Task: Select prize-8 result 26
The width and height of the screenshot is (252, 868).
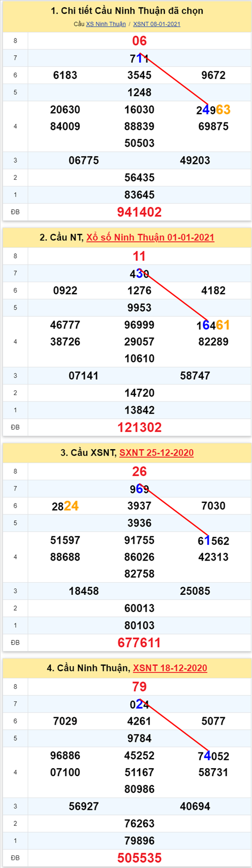Action: (x=140, y=472)
